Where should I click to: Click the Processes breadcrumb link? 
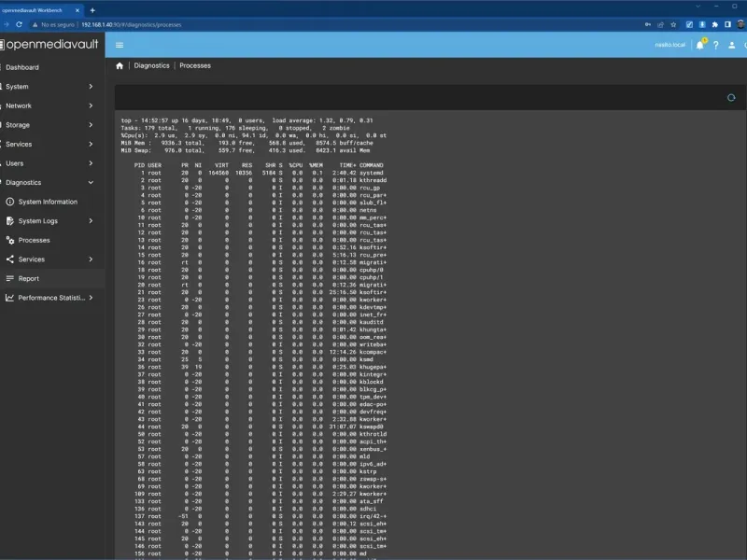195,65
